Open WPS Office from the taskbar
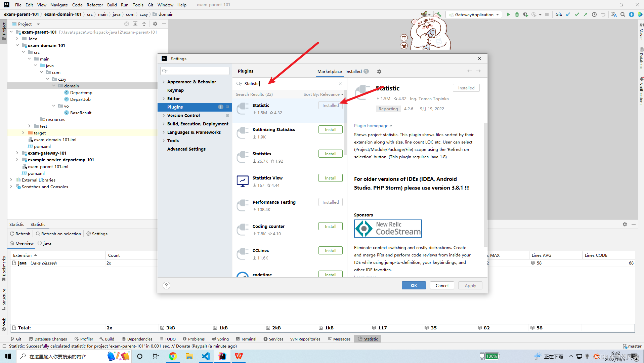The height and width of the screenshot is (363, 644). [239, 356]
